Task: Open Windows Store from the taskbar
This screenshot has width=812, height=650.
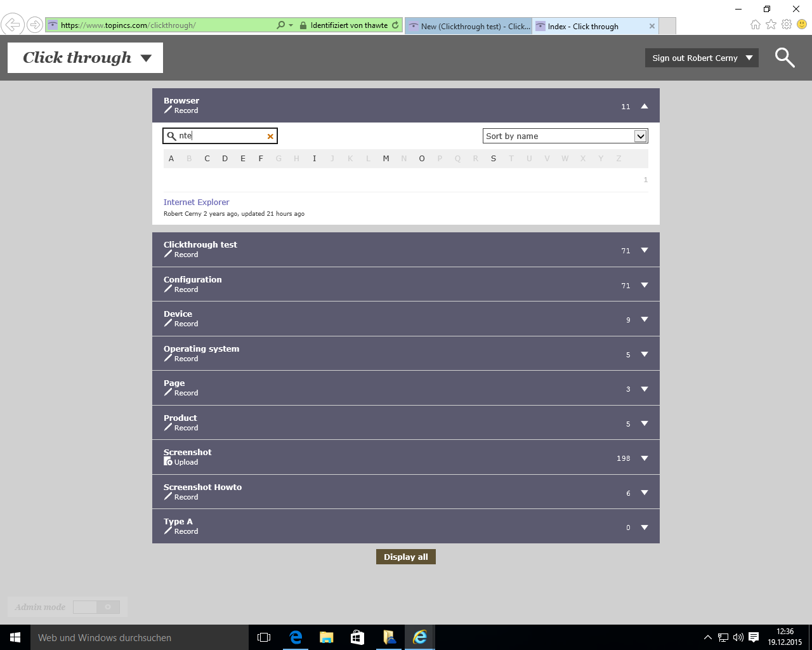Action: (x=357, y=637)
